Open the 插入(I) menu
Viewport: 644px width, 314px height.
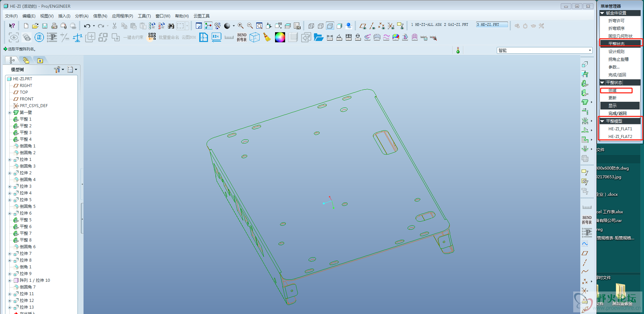click(64, 16)
